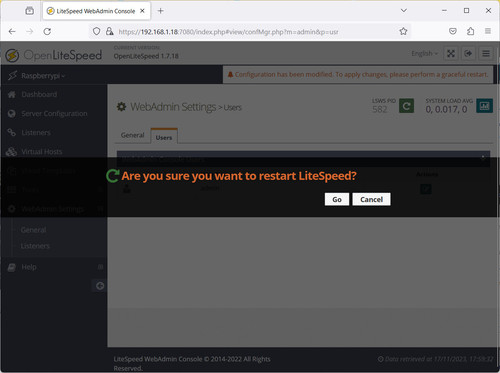Reload the page with browser refresh button

coord(47,31)
